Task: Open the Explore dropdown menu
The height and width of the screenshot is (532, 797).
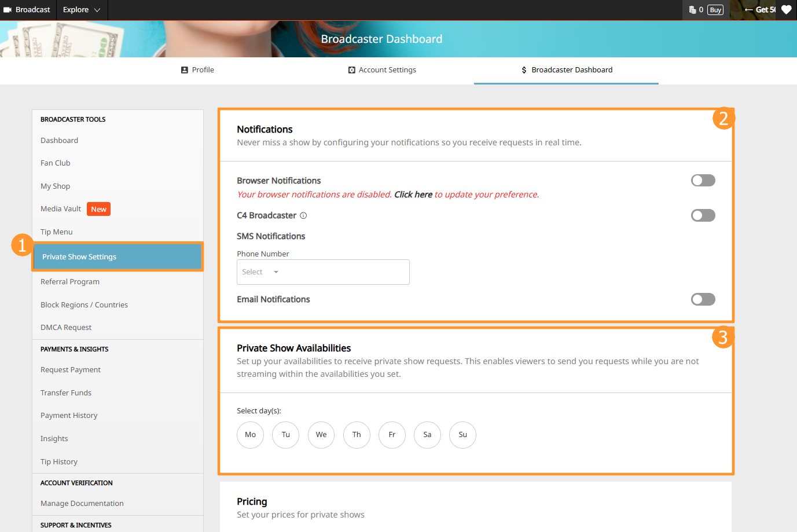Action: point(82,10)
